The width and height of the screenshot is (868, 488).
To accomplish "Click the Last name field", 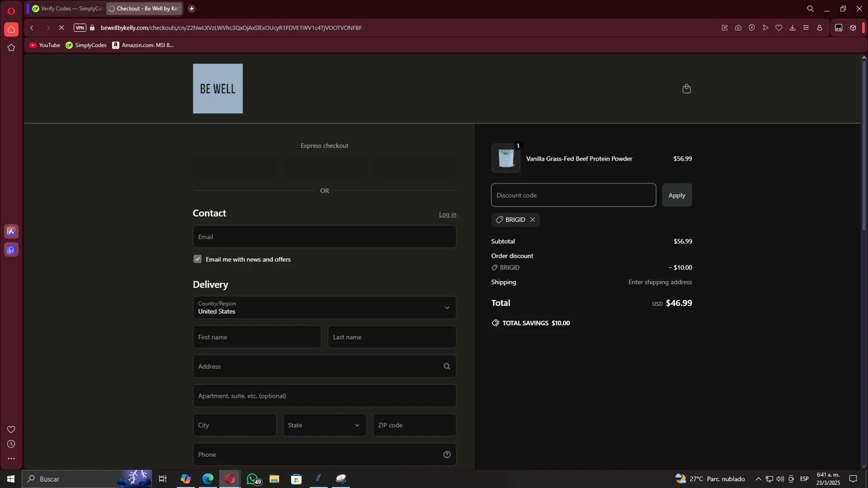I will pos(392,337).
